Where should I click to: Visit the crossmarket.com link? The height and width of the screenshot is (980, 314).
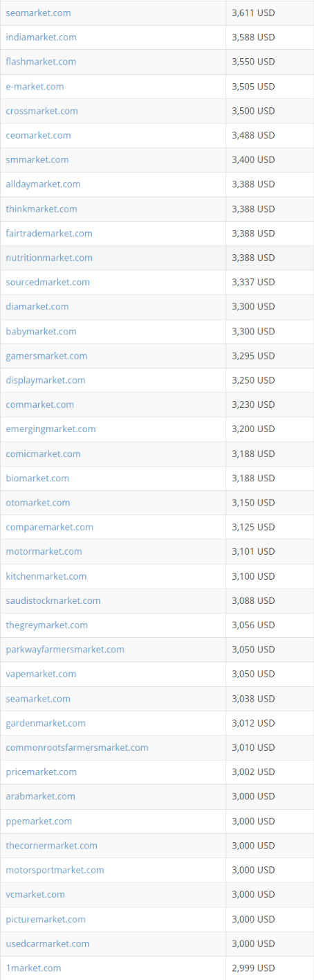pos(41,111)
